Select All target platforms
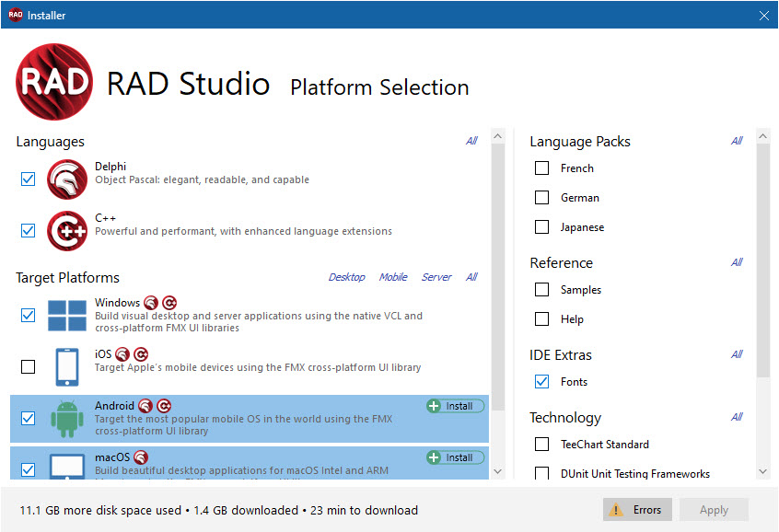Screen dimensions: 779x532 pyautogui.click(x=471, y=277)
